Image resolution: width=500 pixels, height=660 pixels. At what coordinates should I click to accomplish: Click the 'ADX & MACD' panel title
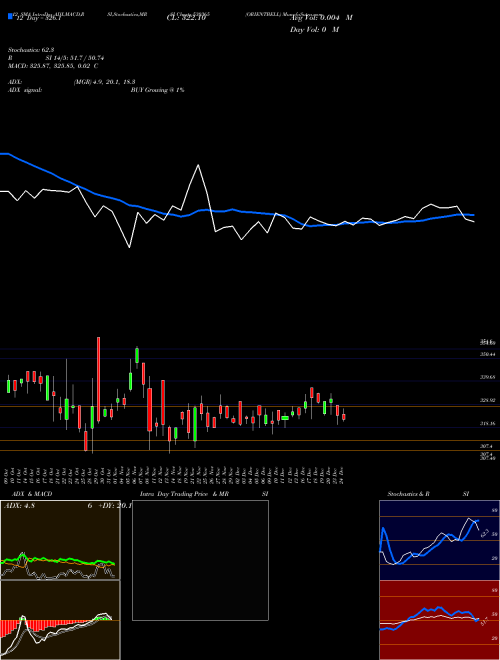32,494
